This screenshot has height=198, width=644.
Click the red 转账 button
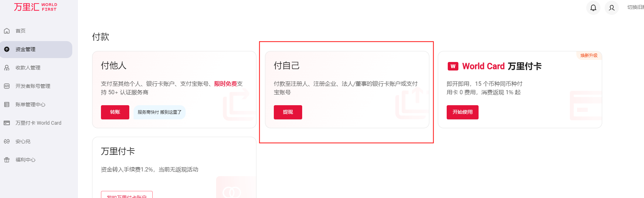[115, 112]
